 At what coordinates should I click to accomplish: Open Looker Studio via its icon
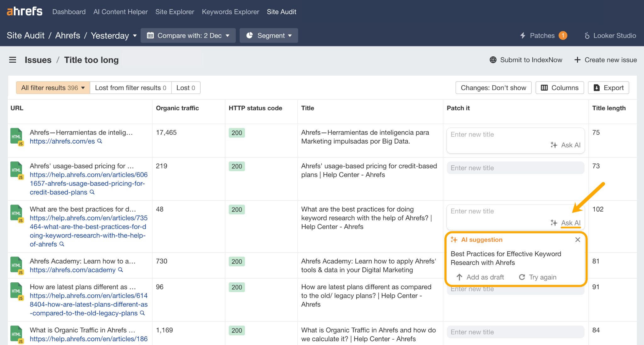click(x=587, y=35)
